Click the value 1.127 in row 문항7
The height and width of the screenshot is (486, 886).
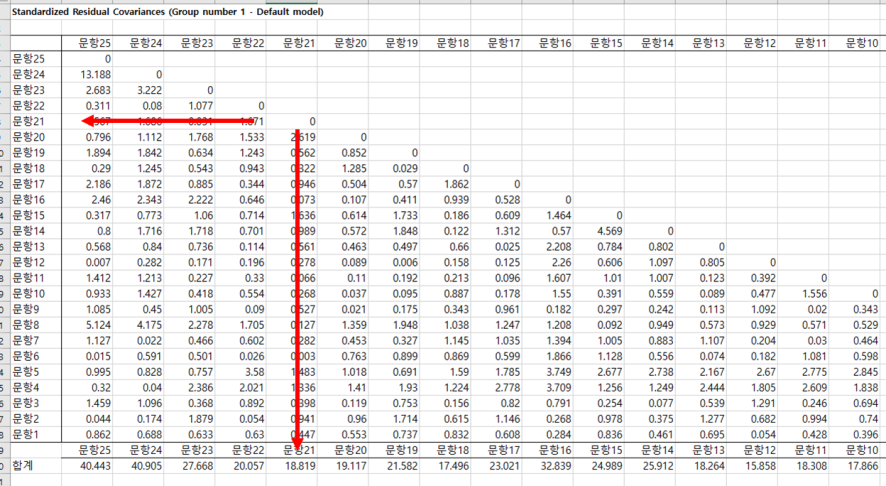[x=98, y=341]
